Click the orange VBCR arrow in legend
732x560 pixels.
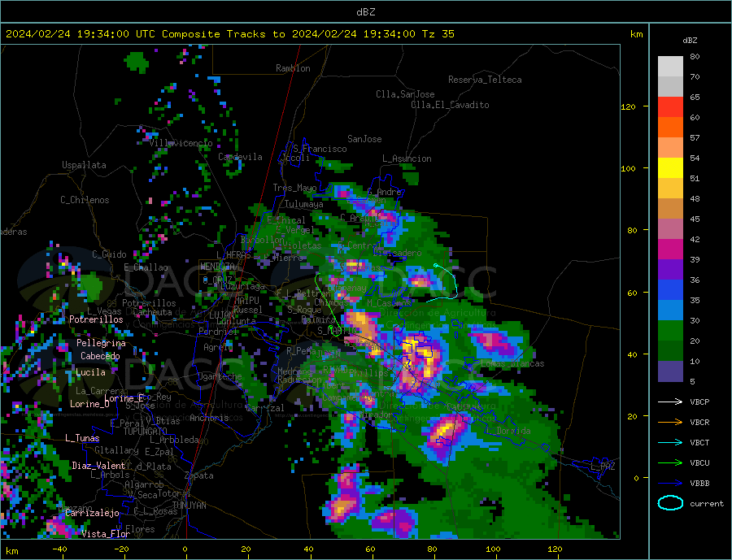pyautogui.click(x=670, y=423)
